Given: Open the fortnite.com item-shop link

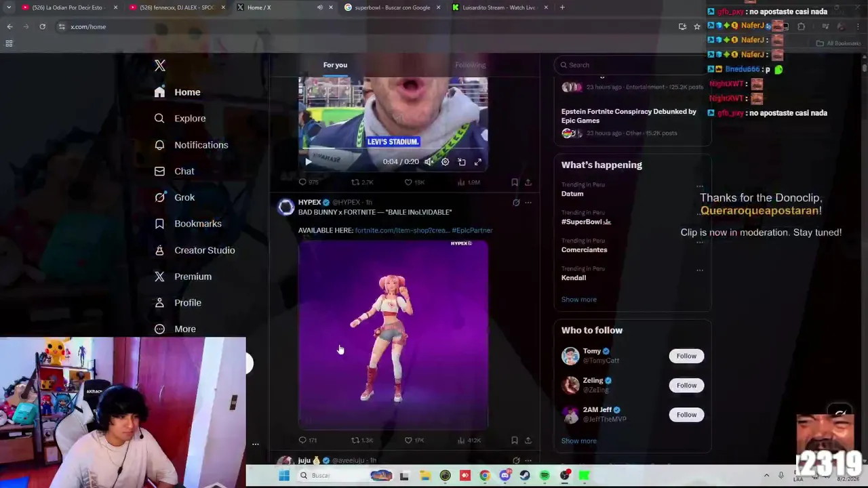Looking at the screenshot, I should [401, 230].
